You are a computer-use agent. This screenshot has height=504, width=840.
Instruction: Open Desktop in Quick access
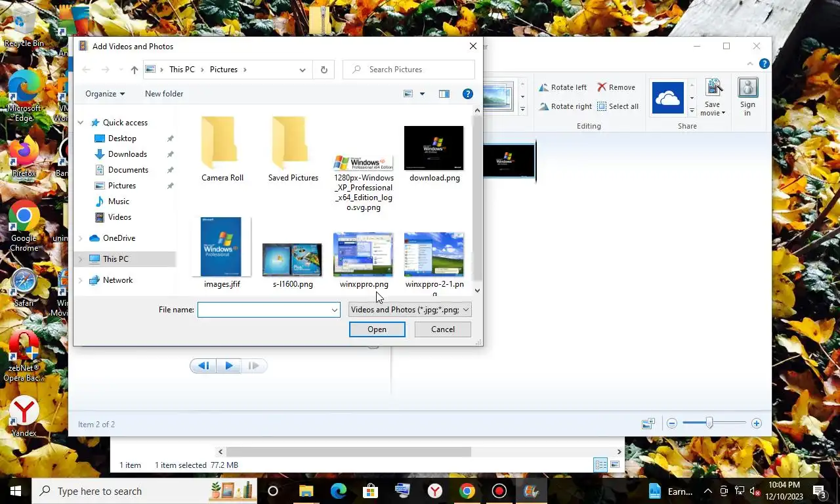(122, 138)
